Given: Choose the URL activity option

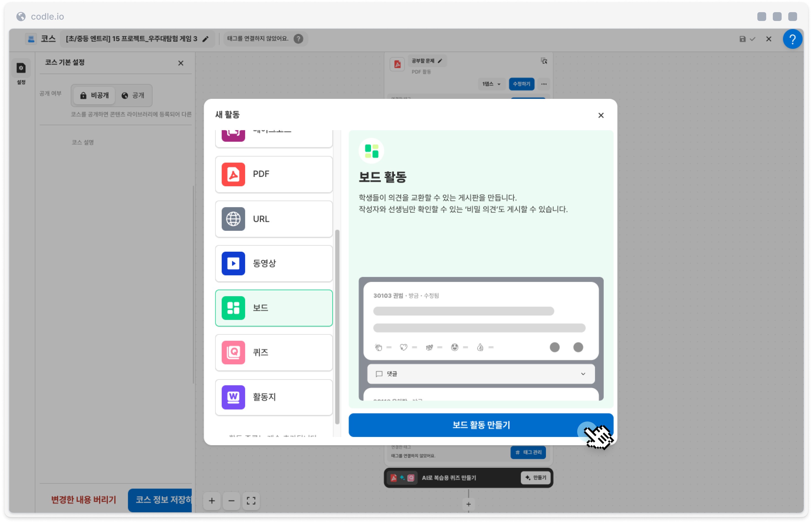Looking at the screenshot, I should (274, 219).
